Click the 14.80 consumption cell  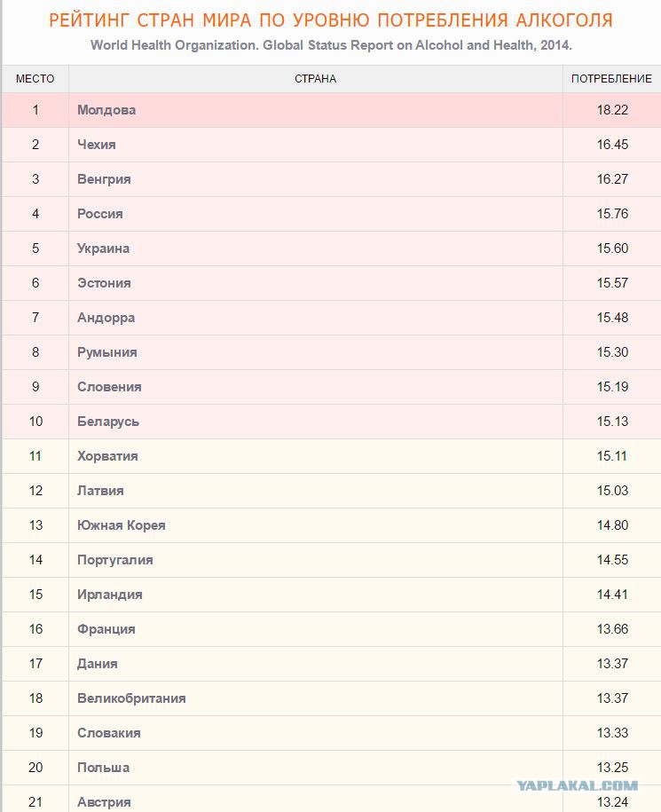pyautogui.click(x=612, y=525)
